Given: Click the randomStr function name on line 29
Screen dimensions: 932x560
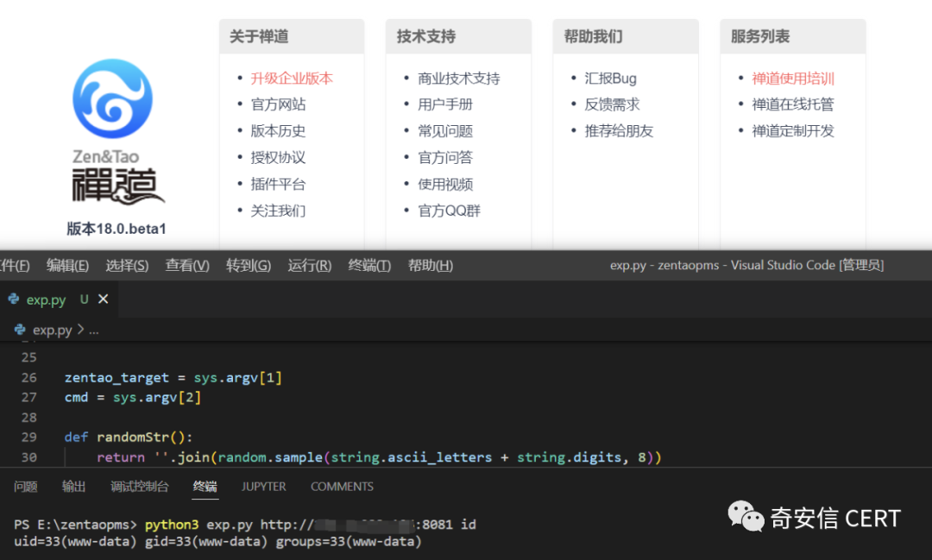Looking at the screenshot, I should point(133,437).
